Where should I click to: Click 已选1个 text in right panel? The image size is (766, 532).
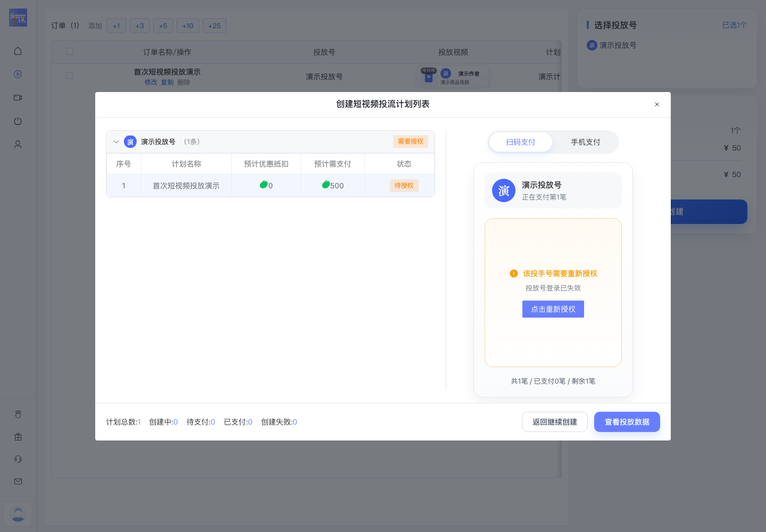pyautogui.click(x=735, y=25)
